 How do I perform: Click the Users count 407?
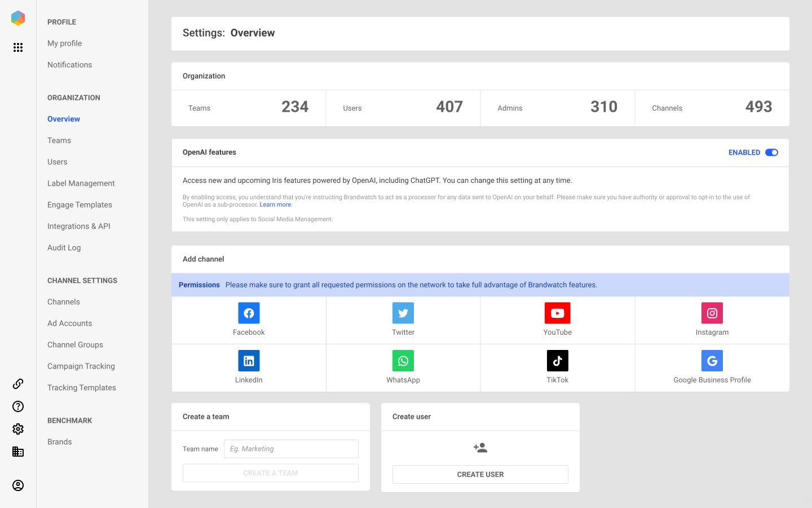449,107
